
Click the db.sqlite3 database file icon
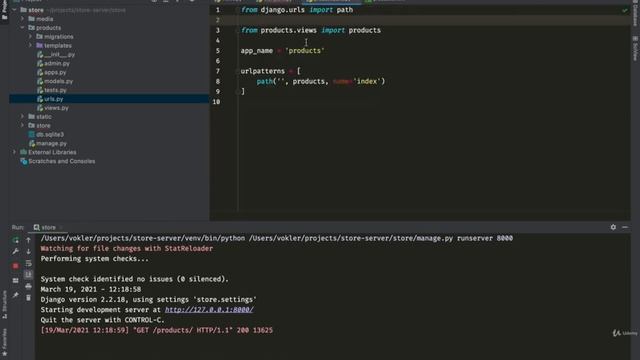32,134
